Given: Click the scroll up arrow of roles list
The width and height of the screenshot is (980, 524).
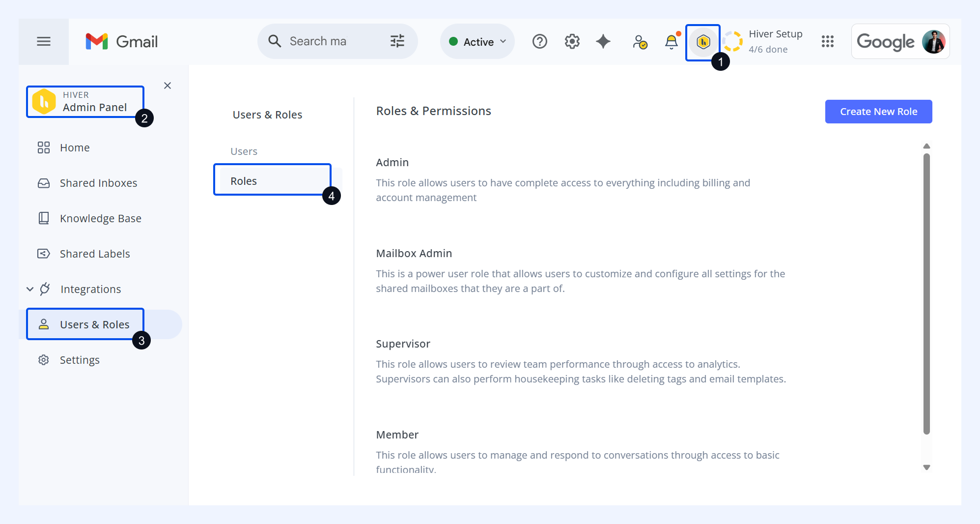Looking at the screenshot, I should coord(926,146).
